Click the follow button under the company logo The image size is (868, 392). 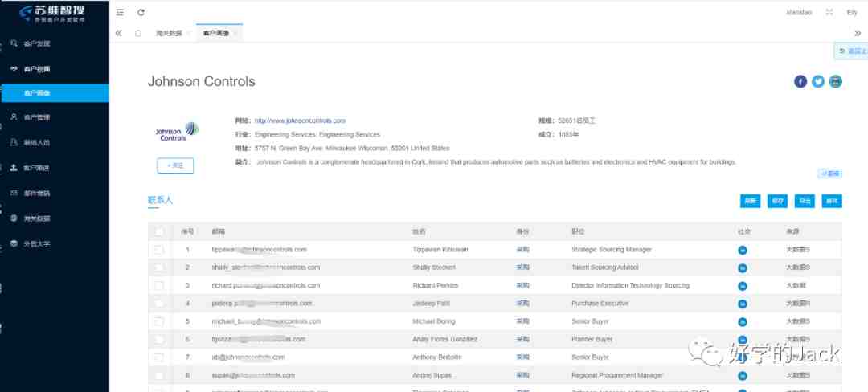(175, 165)
